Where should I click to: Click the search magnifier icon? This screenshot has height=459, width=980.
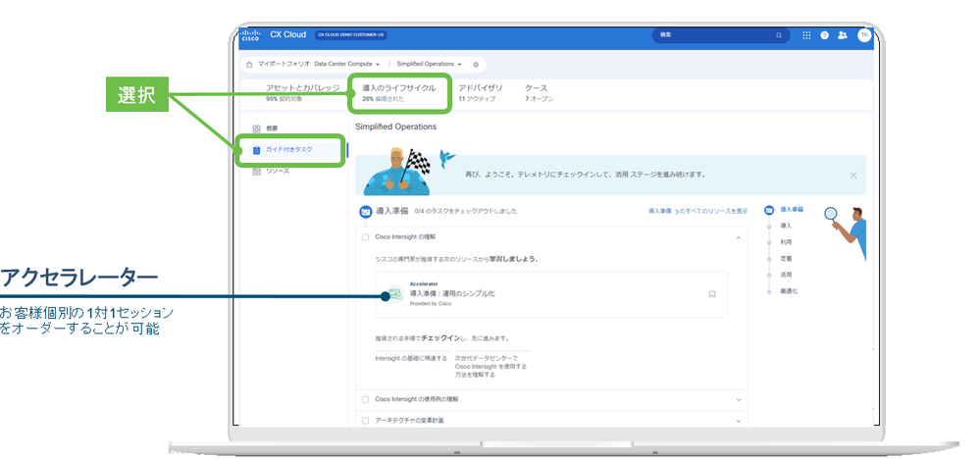pyautogui.click(x=779, y=35)
